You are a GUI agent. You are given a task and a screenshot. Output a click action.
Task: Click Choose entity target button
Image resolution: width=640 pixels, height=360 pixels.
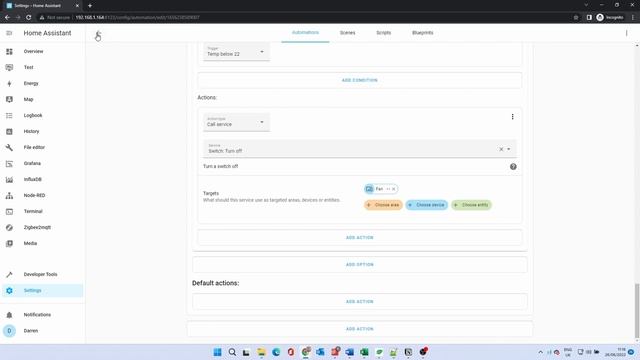coord(471,205)
